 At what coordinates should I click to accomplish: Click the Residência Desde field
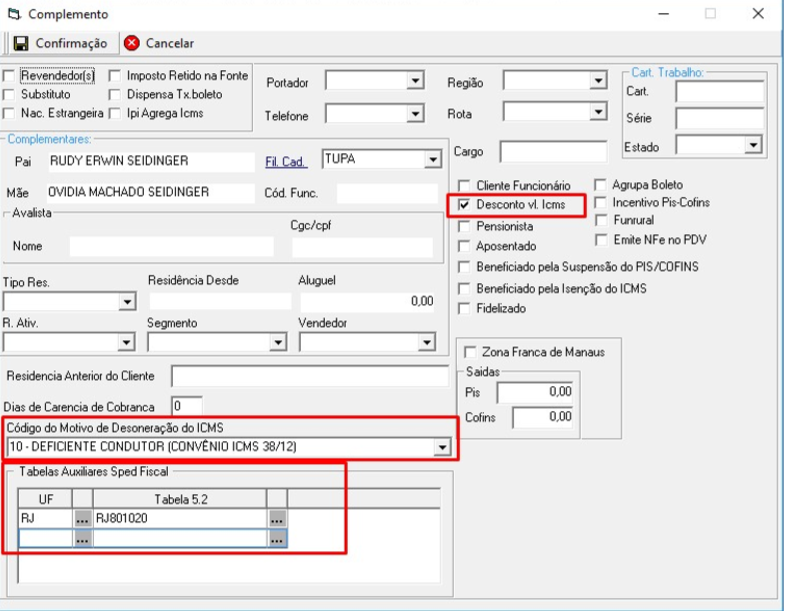(x=220, y=301)
